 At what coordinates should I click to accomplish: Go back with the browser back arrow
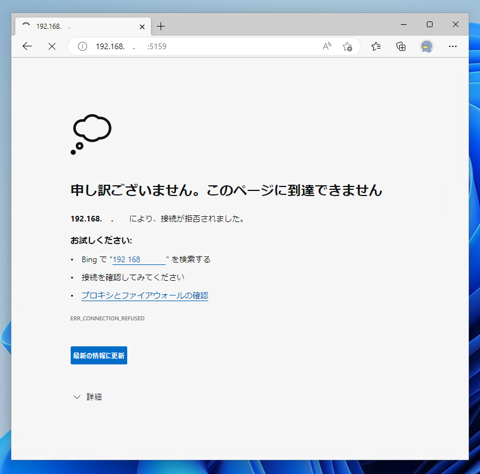[27, 46]
